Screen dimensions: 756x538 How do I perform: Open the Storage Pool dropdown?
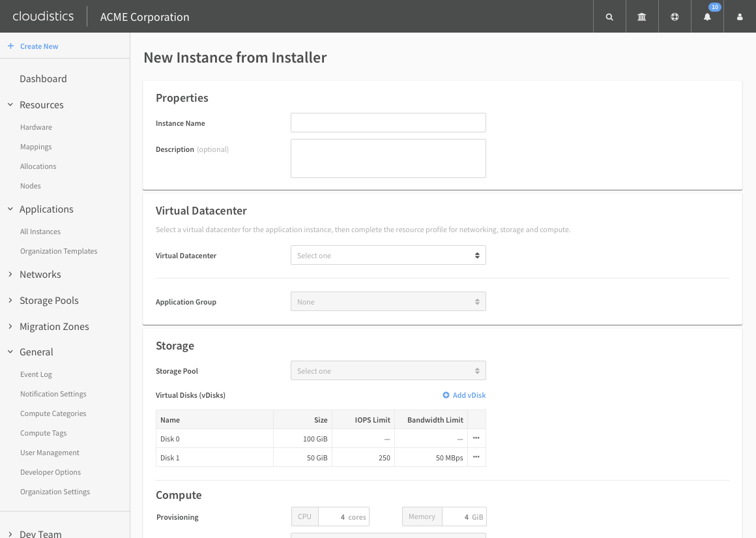coord(388,370)
